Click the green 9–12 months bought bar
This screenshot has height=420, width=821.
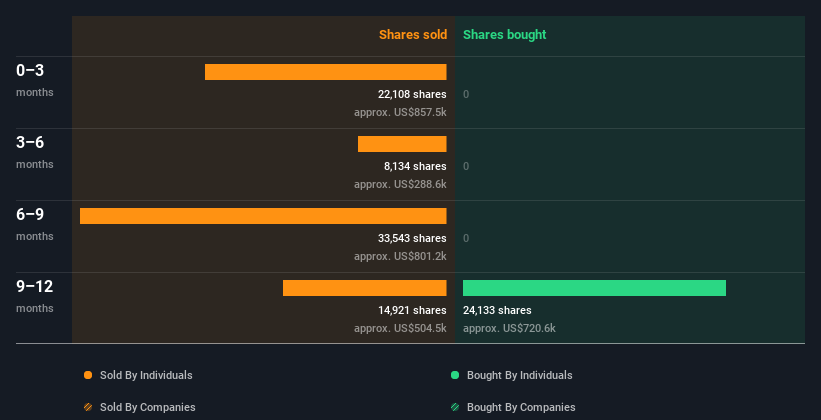594,288
